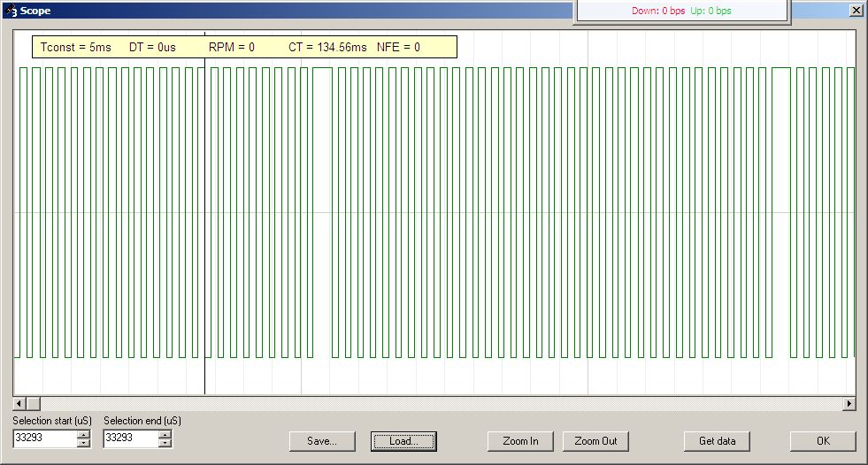Decrement Selection start with down arrow

click(83, 443)
